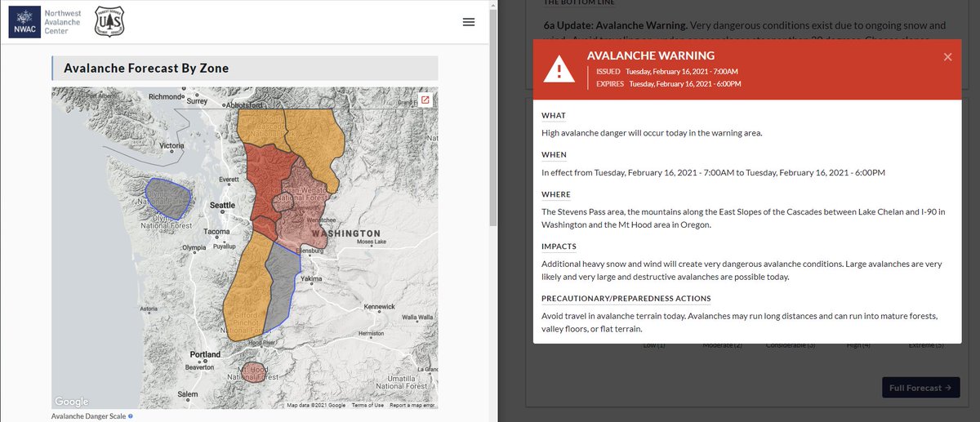Viewport: 980px width, 422px height.
Task: Click the Map data ©2021 Google text
Action: 316,405
